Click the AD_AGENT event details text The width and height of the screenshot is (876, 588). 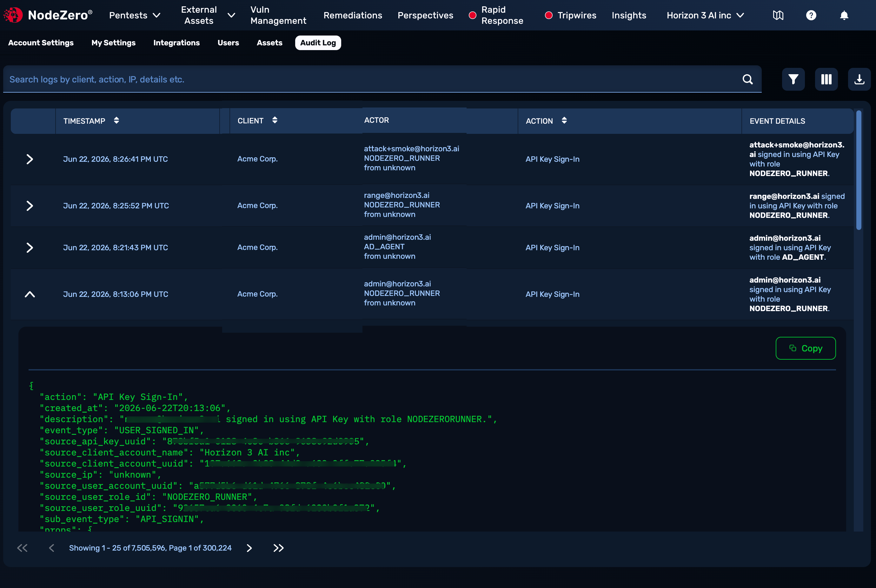pyautogui.click(x=790, y=248)
